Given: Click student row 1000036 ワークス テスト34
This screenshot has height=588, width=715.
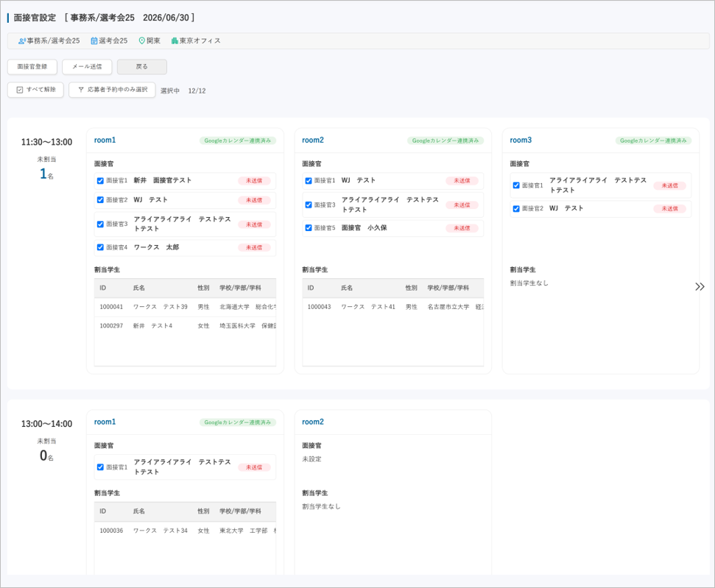Looking at the screenshot, I should click(185, 531).
